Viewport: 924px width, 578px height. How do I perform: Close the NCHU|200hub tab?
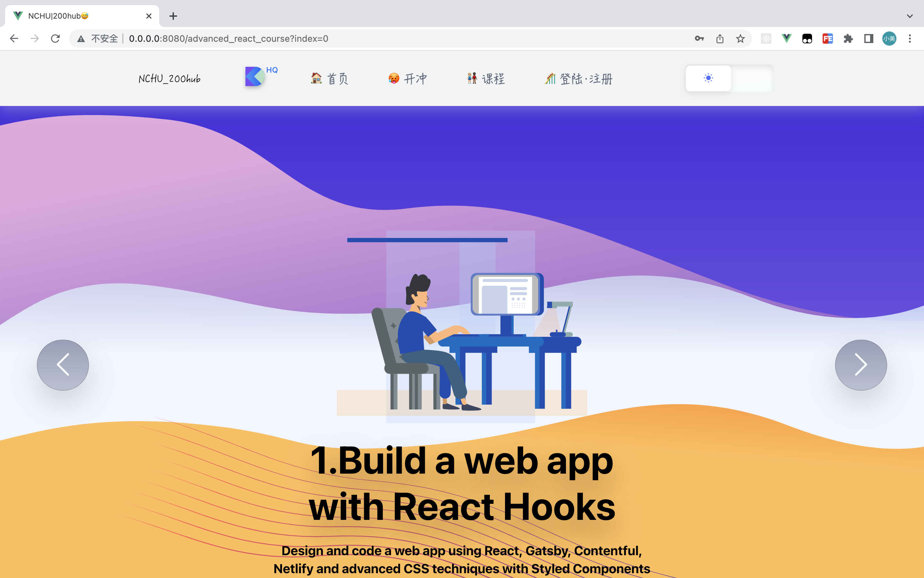(149, 16)
